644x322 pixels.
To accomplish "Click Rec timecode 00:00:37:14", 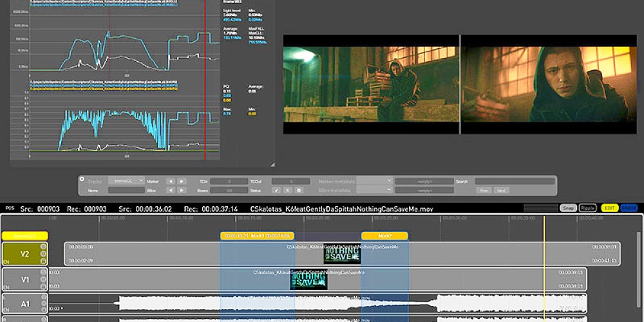I will coord(220,209).
